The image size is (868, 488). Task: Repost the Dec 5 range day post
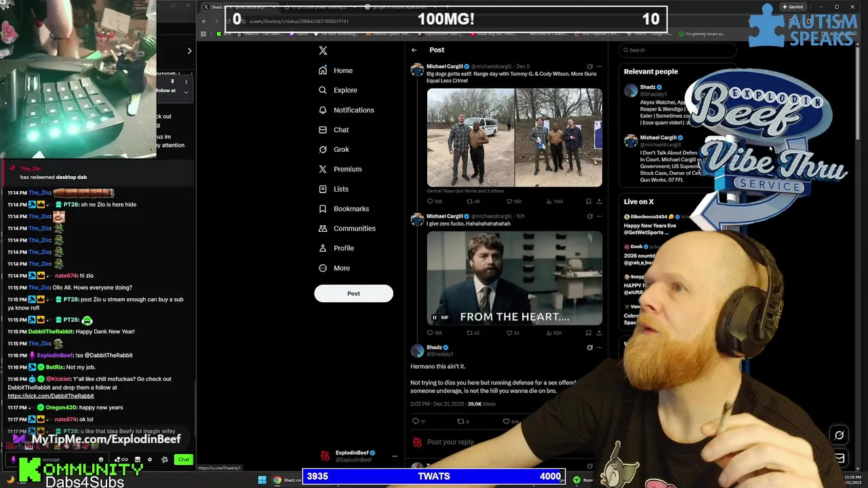pyautogui.click(x=473, y=201)
